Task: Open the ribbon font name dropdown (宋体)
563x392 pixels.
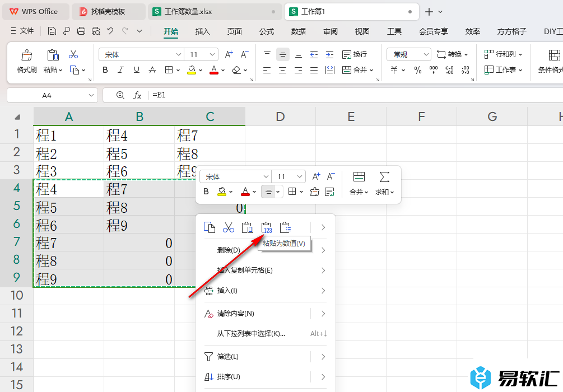Action: pos(179,54)
